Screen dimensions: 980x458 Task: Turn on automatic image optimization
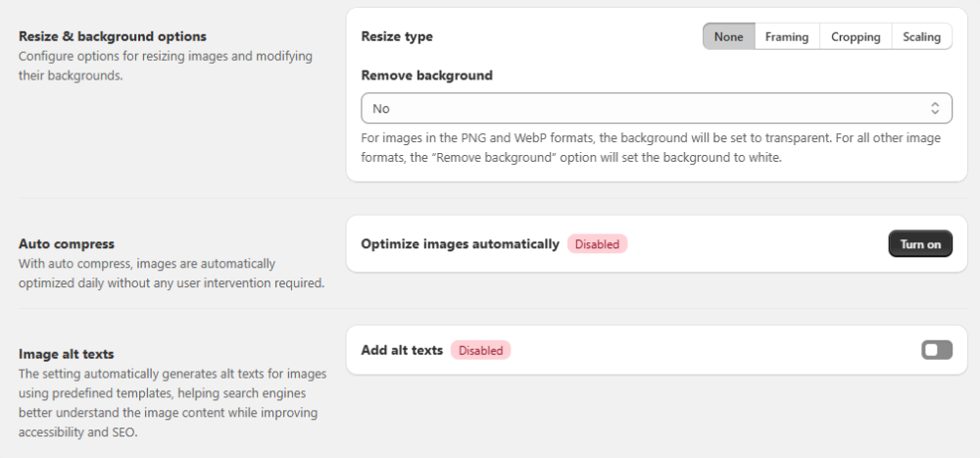tap(919, 244)
